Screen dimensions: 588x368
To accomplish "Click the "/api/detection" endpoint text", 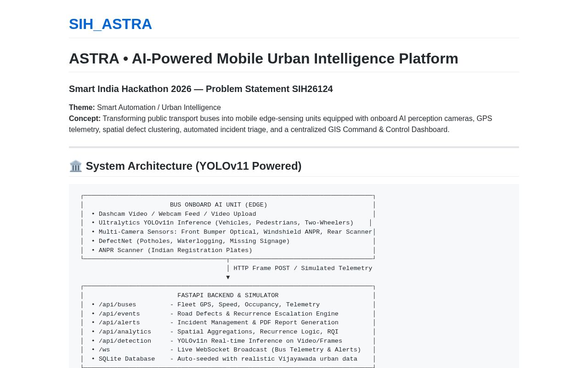I will pos(125,341).
